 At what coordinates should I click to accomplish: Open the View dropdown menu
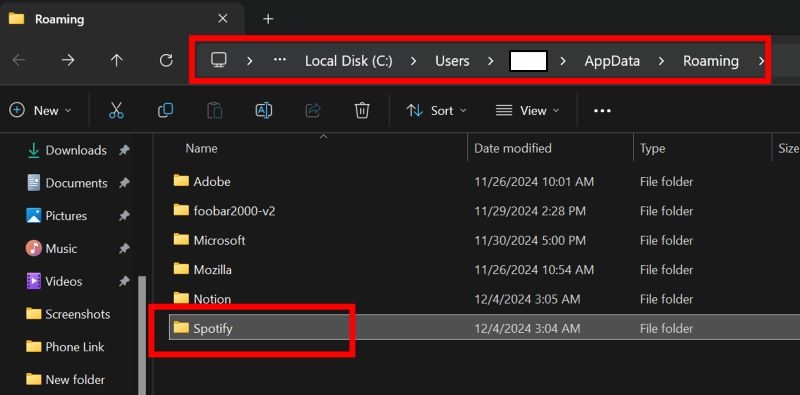pos(528,110)
